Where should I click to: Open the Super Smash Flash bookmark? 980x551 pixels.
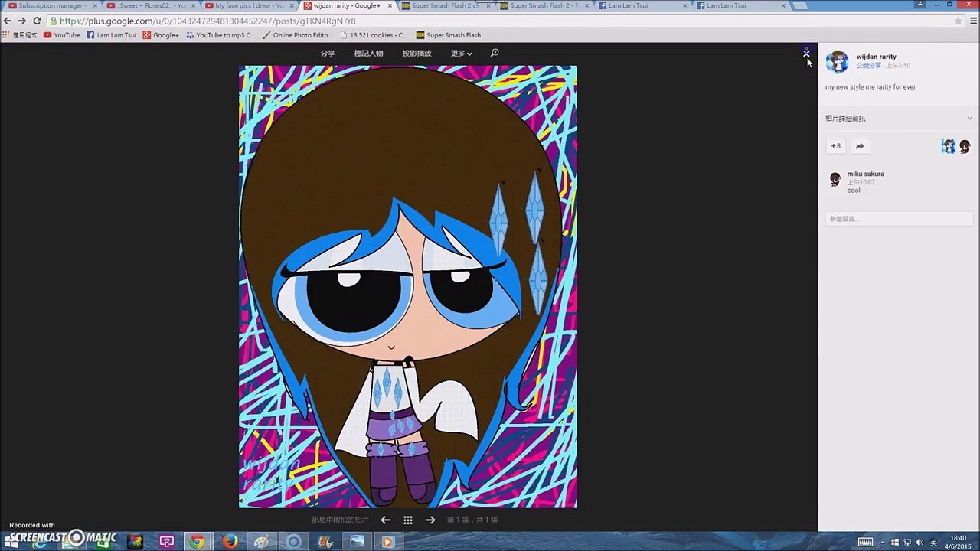click(x=451, y=35)
